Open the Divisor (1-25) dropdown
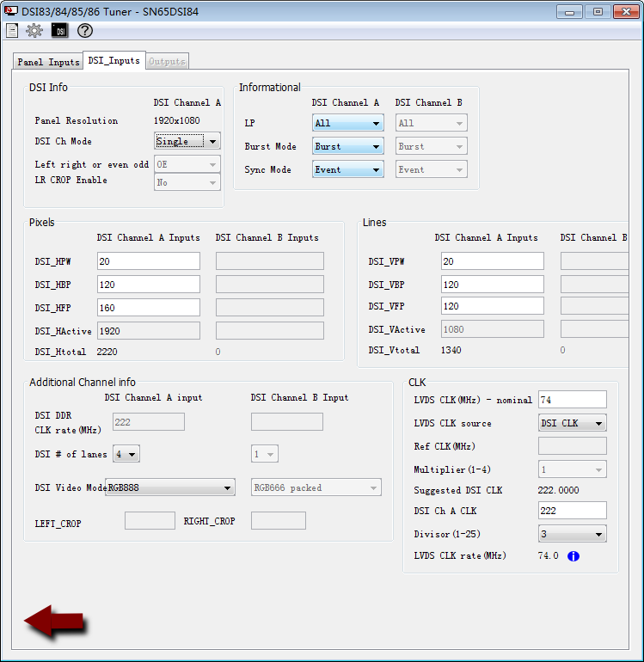Image resolution: width=644 pixels, height=662 pixels. coord(573,534)
